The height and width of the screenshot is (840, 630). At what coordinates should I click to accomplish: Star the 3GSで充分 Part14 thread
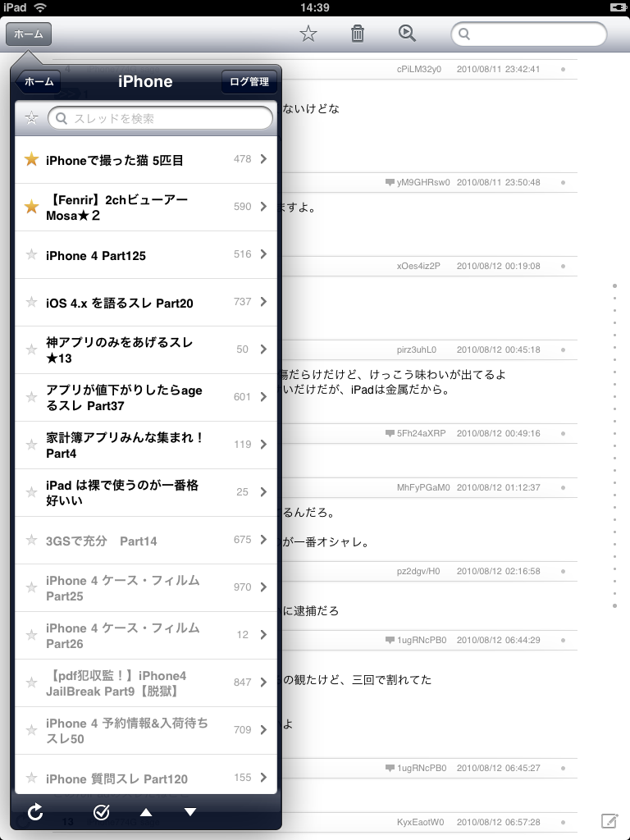(x=32, y=540)
